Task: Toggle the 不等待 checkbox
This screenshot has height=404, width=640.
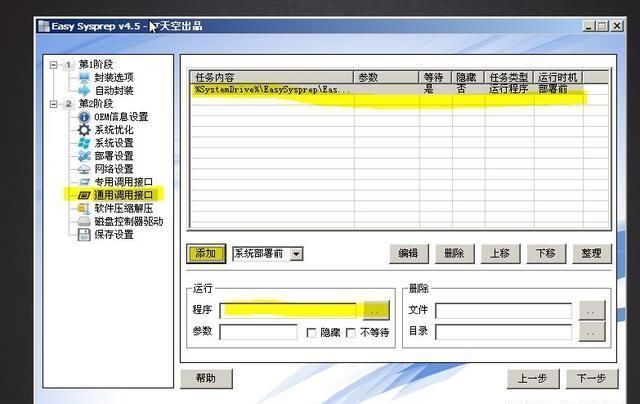Action: [x=351, y=332]
